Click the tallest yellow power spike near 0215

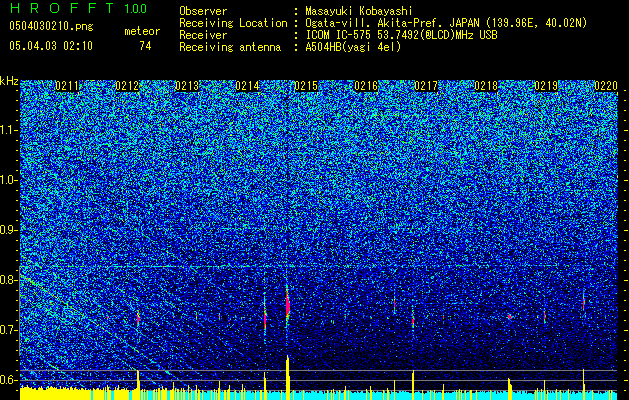(288, 377)
